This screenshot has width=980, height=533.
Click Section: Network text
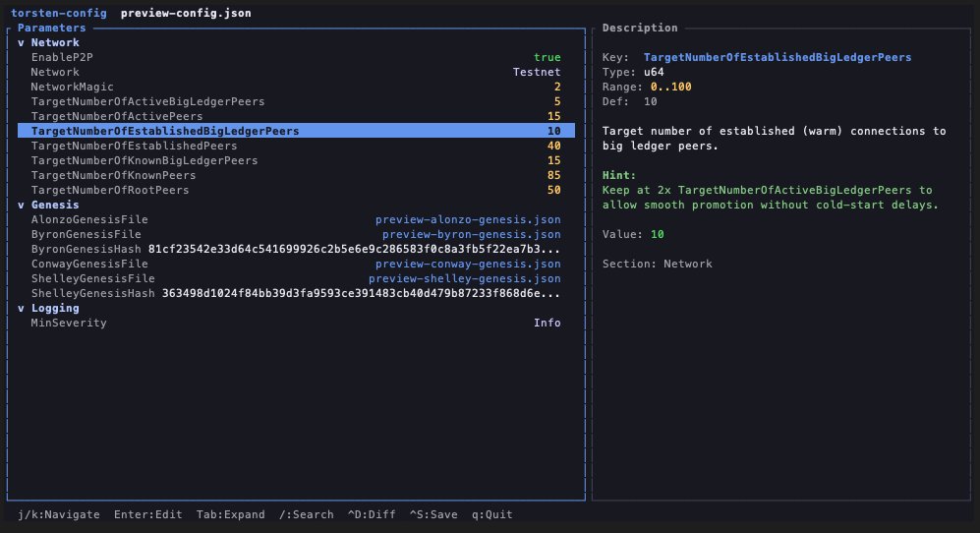tap(657, 264)
